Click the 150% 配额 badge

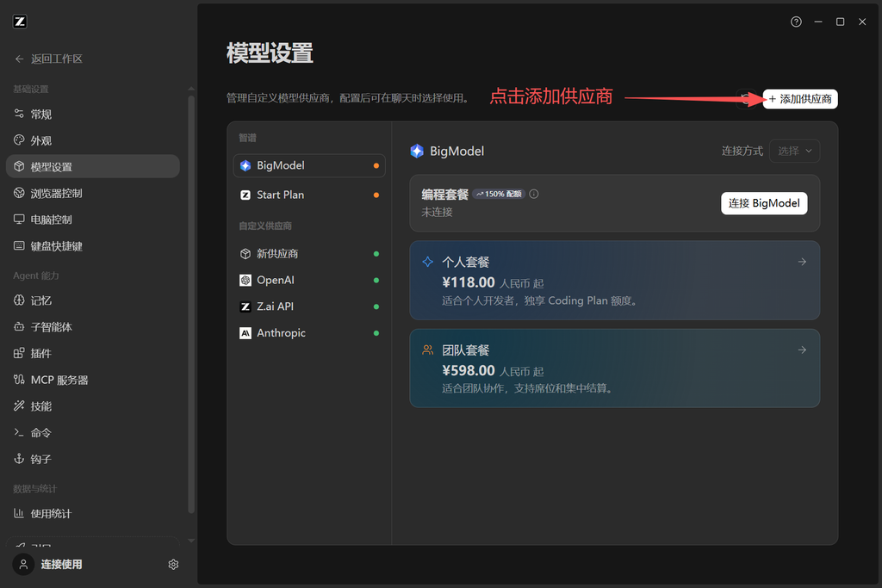pyautogui.click(x=499, y=194)
